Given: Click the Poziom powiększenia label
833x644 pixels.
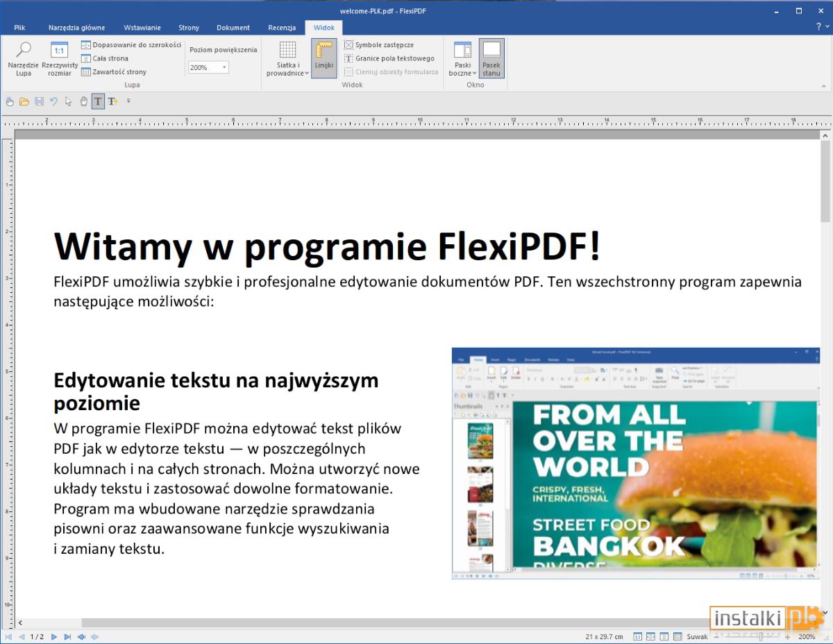Looking at the screenshot, I should coord(224,50).
